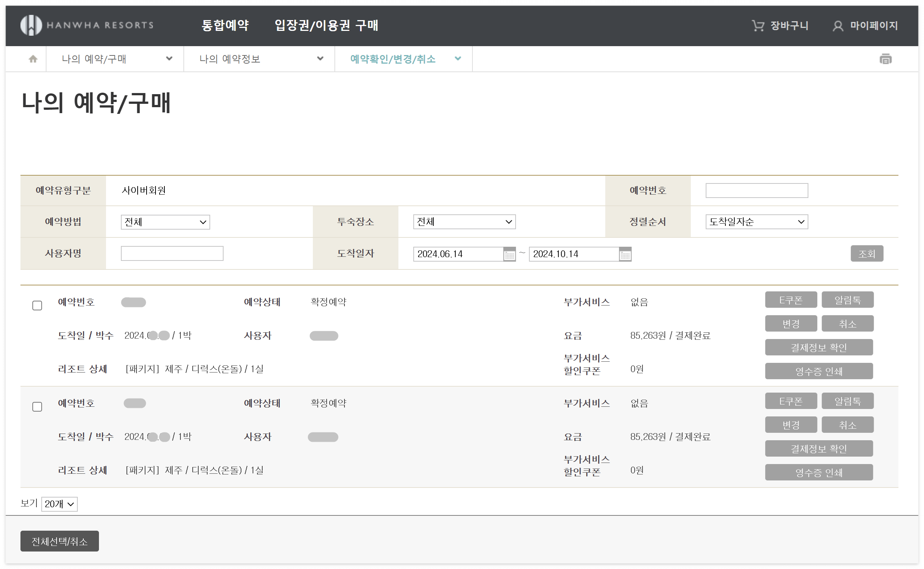Click the 예약번호 search input field
Screen dimensions: 924x569
(x=756, y=191)
